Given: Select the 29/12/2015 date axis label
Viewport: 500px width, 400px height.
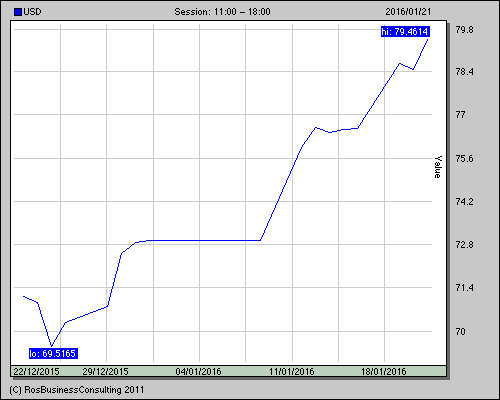Looking at the screenshot, I should (105, 371).
